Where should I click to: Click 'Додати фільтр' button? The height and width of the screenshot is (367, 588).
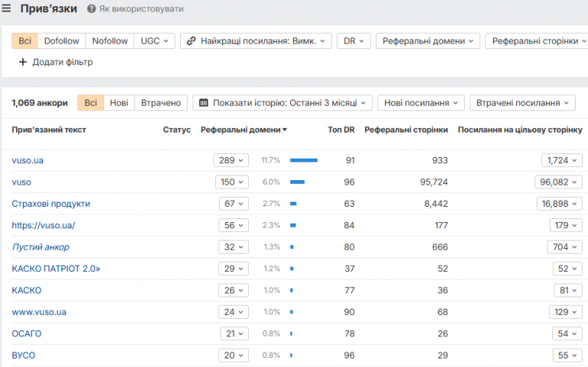coord(55,62)
